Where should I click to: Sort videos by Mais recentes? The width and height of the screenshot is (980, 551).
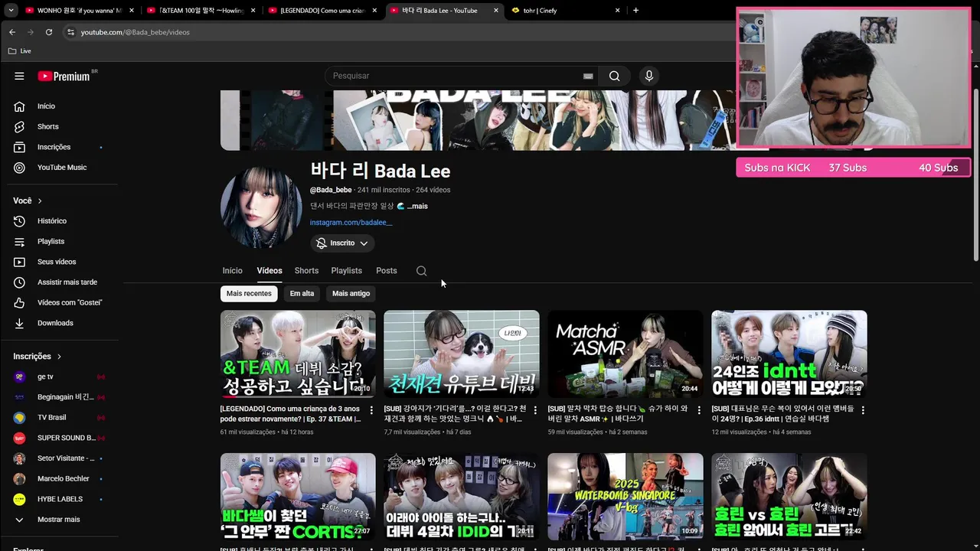pos(249,294)
